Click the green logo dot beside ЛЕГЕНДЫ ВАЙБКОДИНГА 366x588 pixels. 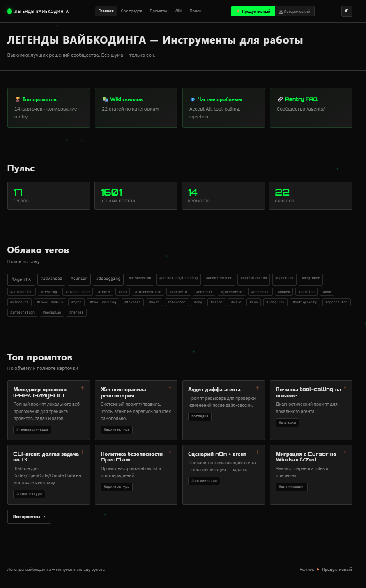point(9,11)
